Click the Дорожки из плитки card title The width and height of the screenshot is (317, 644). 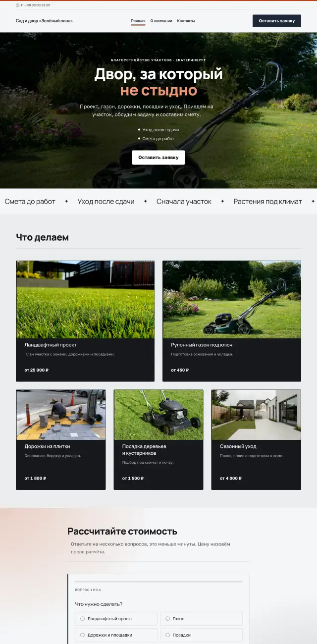[x=47, y=446]
